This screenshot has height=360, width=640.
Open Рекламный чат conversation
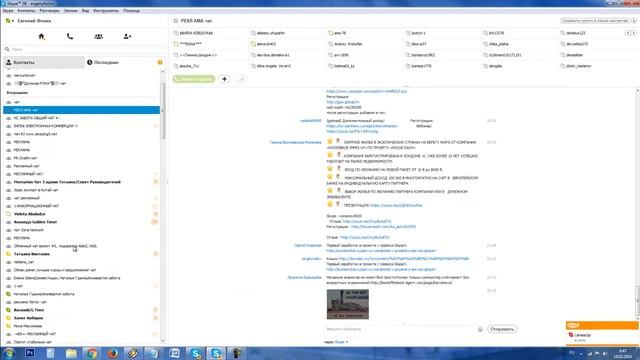(x=82, y=166)
